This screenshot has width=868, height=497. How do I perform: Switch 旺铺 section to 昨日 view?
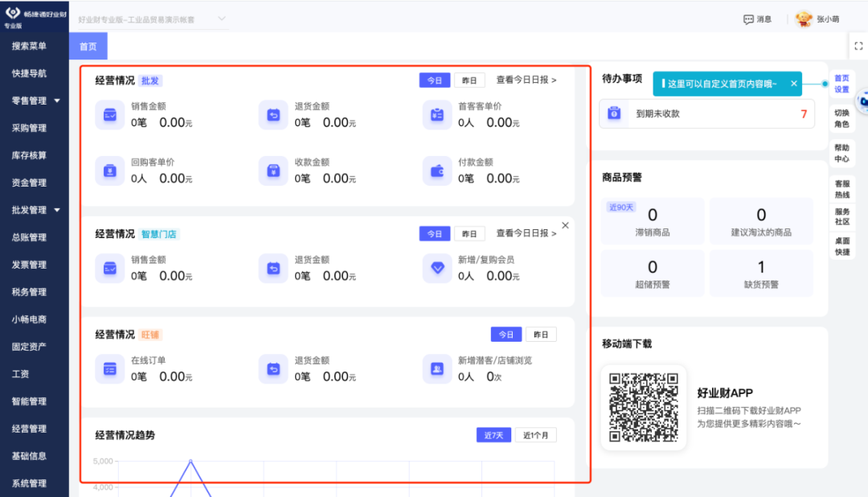click(541, 333)
